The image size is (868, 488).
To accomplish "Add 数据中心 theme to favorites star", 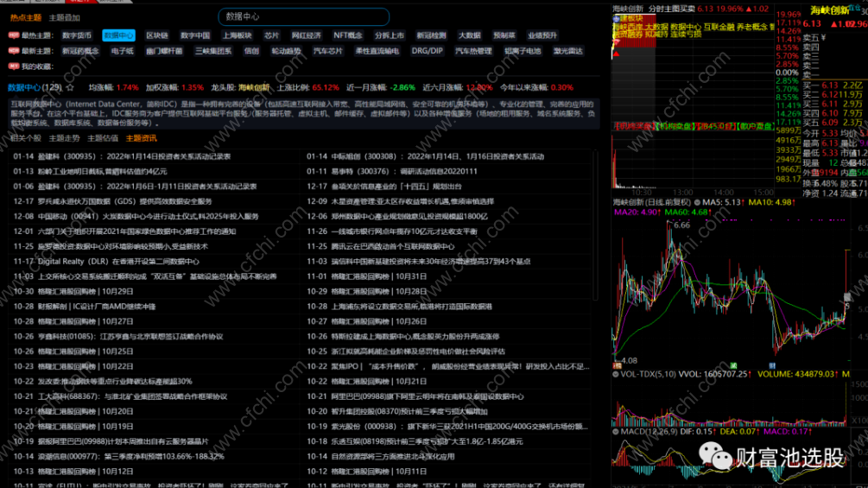I will click(70, 87).
